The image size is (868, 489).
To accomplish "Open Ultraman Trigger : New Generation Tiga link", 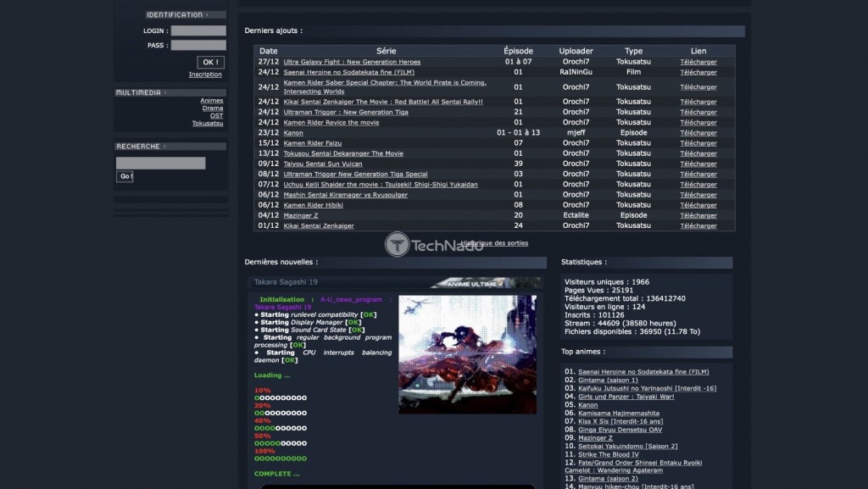I will 346,113.
